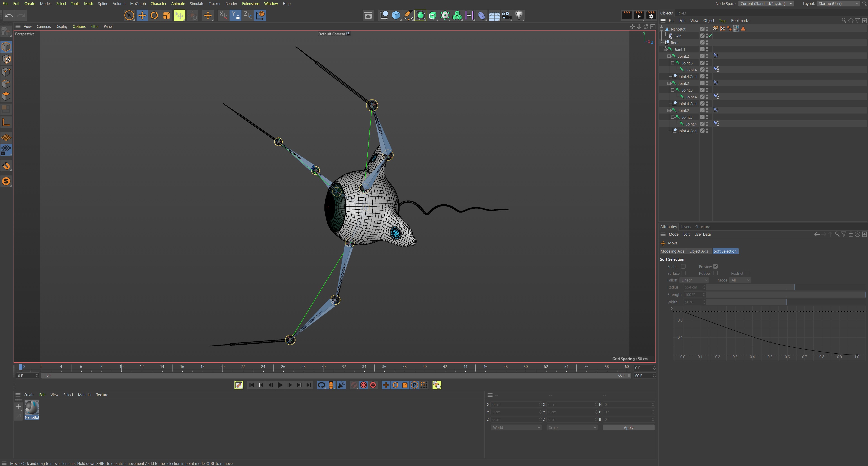The image size is (868, 466).
Task: Uncheck the Preview checkbox
Action: 715,266
